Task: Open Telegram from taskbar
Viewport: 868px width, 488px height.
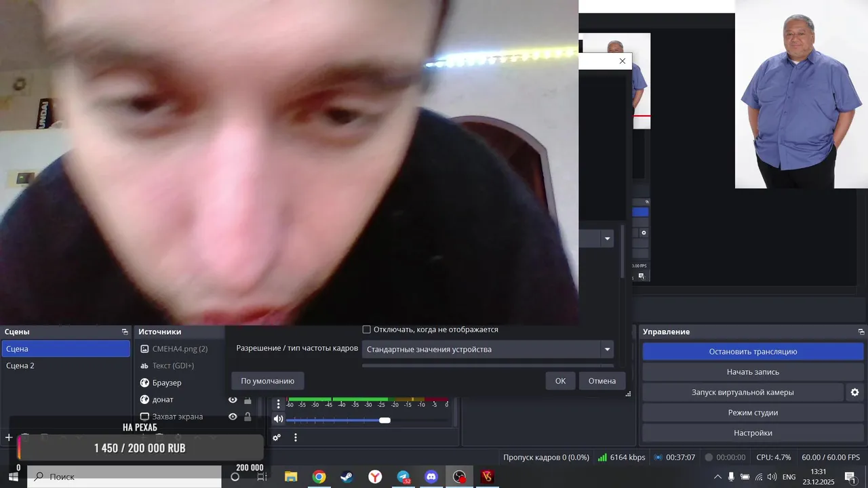Action: click(x=403, y=477)
